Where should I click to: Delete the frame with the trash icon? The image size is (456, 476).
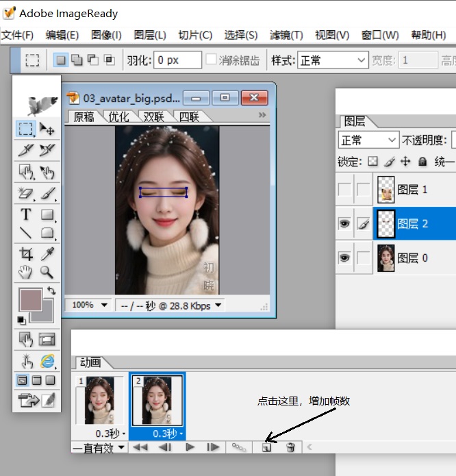click(290, 447)
